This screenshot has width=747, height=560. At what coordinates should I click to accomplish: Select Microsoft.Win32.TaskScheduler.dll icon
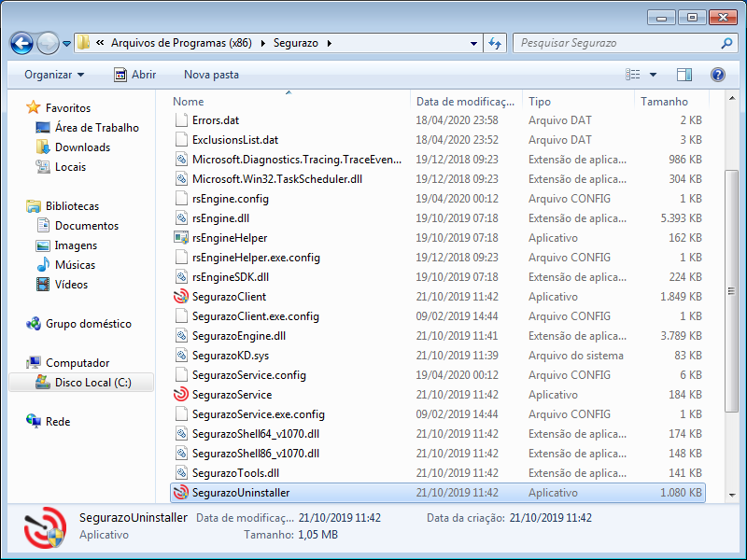tap(181, 178)
